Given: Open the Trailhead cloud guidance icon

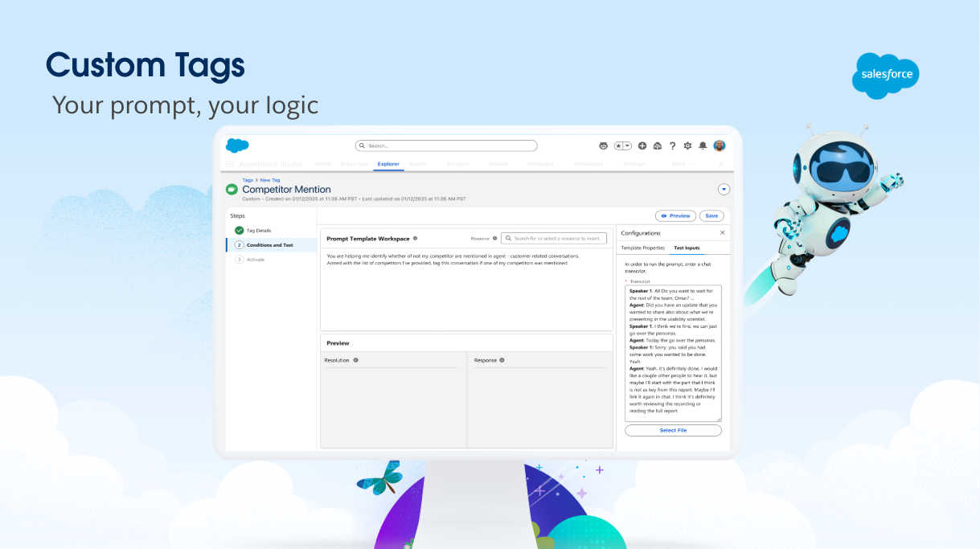Looking at the screenshot, I should coord(657,145).
